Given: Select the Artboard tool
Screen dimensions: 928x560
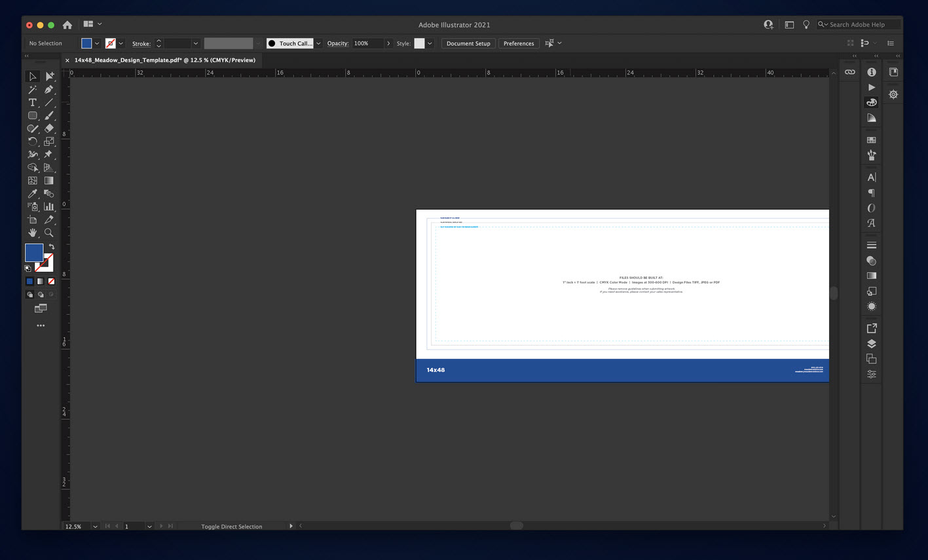Looking at the screenshot, I should click(x=32, y=219).
